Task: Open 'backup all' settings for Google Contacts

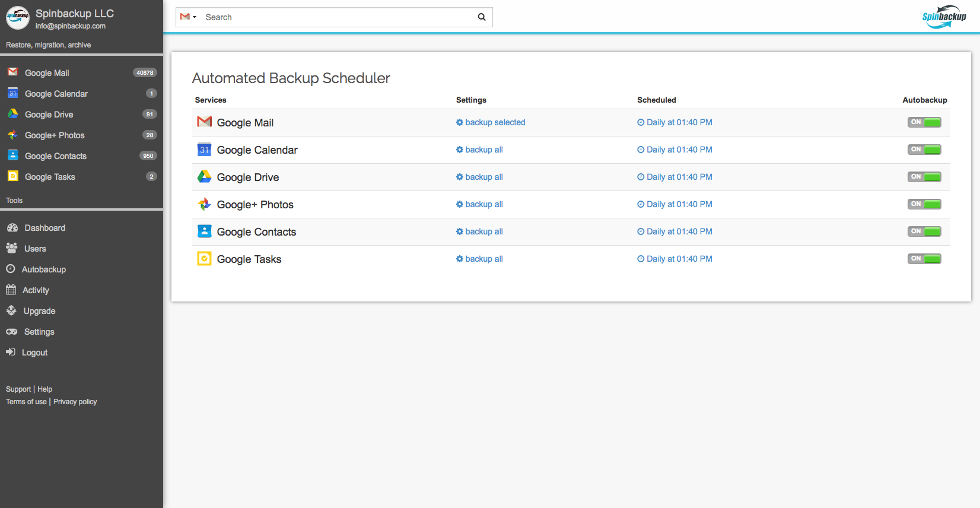Action: pos(479,231)
